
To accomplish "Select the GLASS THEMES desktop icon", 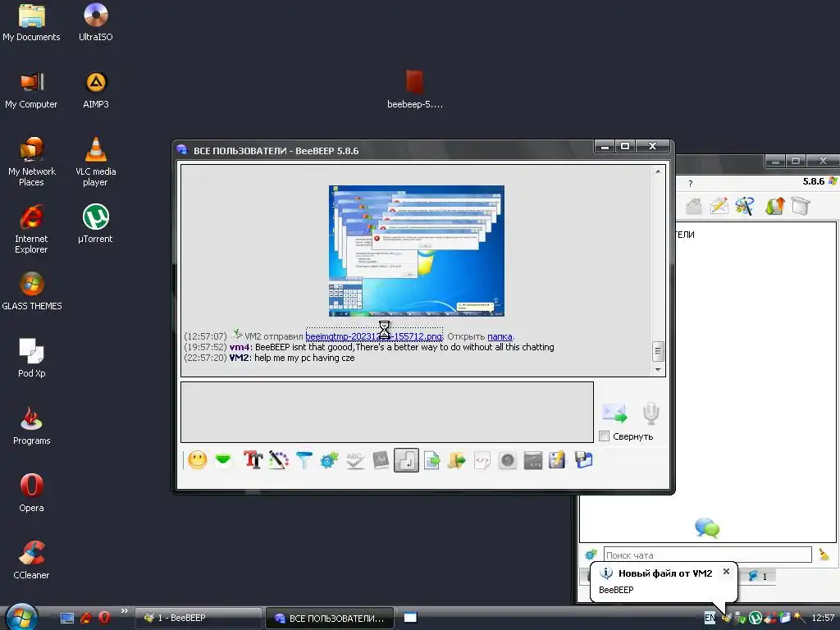I will [x=32, y=291].
